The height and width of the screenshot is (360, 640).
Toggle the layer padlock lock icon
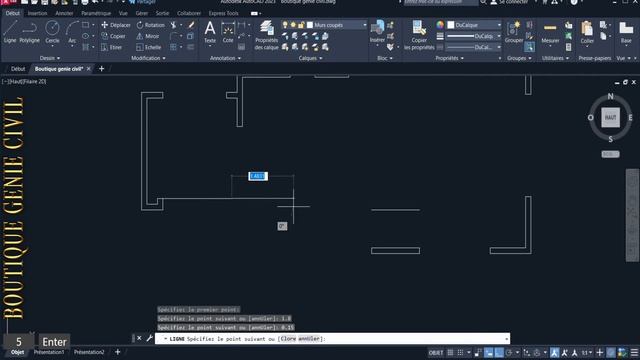pyautogui.click(x=301, y=25)
